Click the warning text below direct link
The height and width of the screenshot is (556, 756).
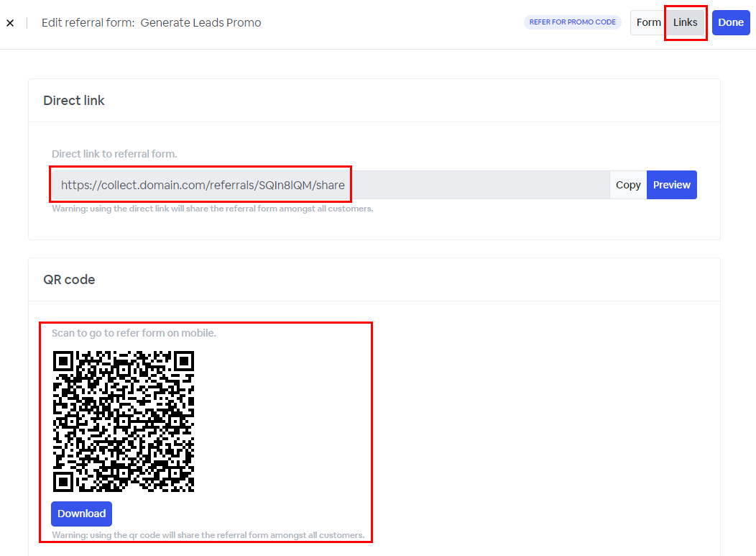tap(212, 209)
